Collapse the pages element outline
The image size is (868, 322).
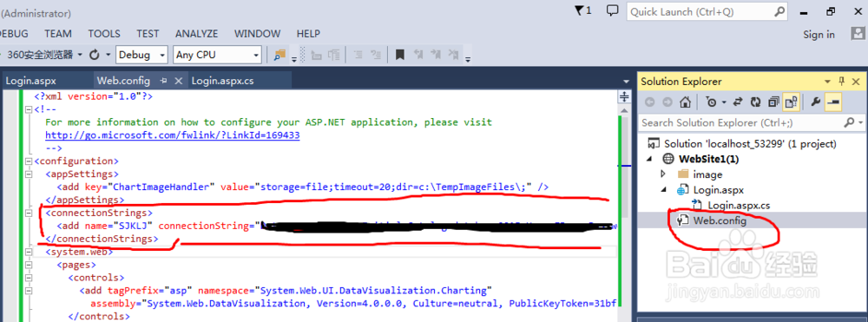29,265
